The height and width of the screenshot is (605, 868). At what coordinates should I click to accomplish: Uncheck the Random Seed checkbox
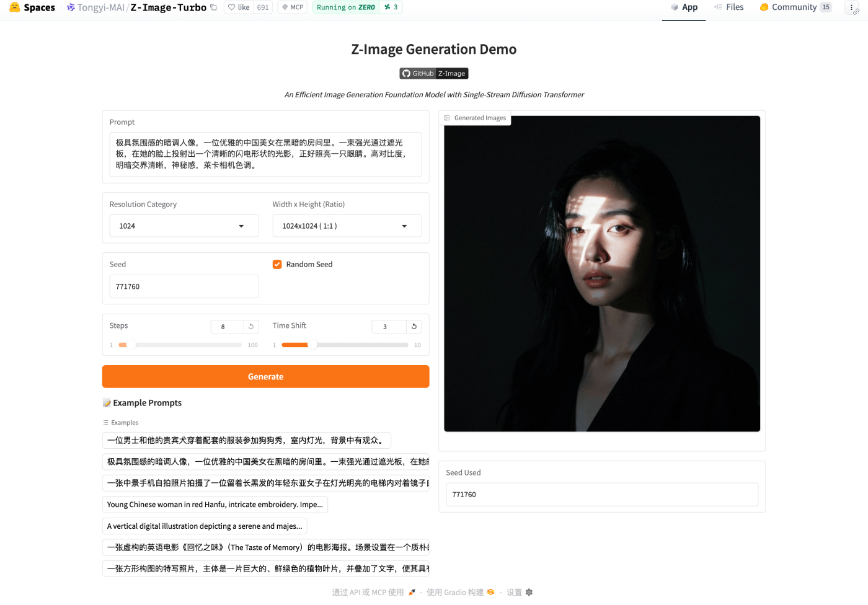point(277,265)
